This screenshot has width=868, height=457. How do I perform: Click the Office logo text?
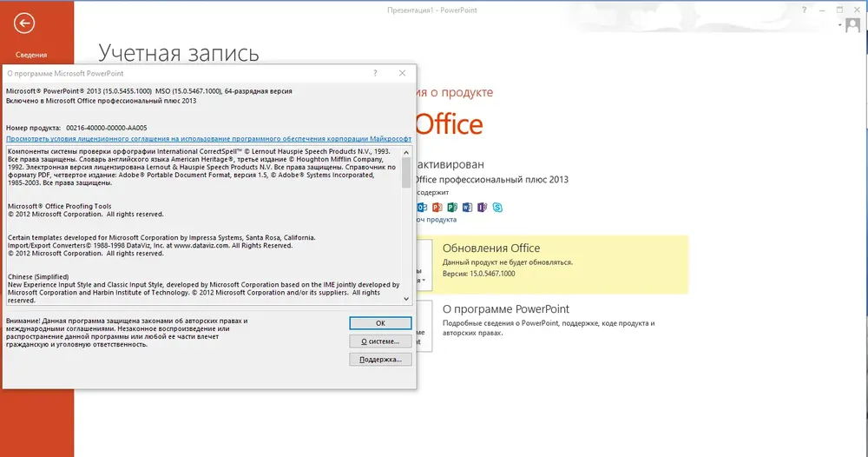(x=449, y=124)
